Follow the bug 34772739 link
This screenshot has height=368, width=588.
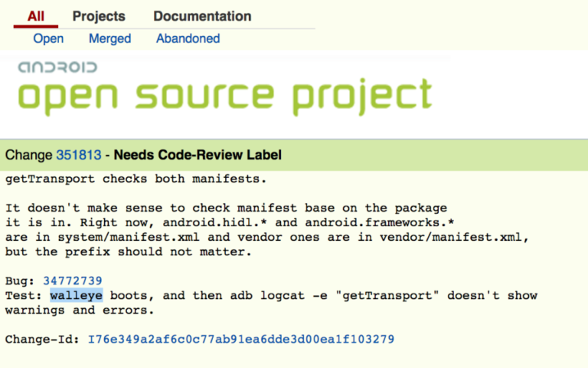coord(73,281)
